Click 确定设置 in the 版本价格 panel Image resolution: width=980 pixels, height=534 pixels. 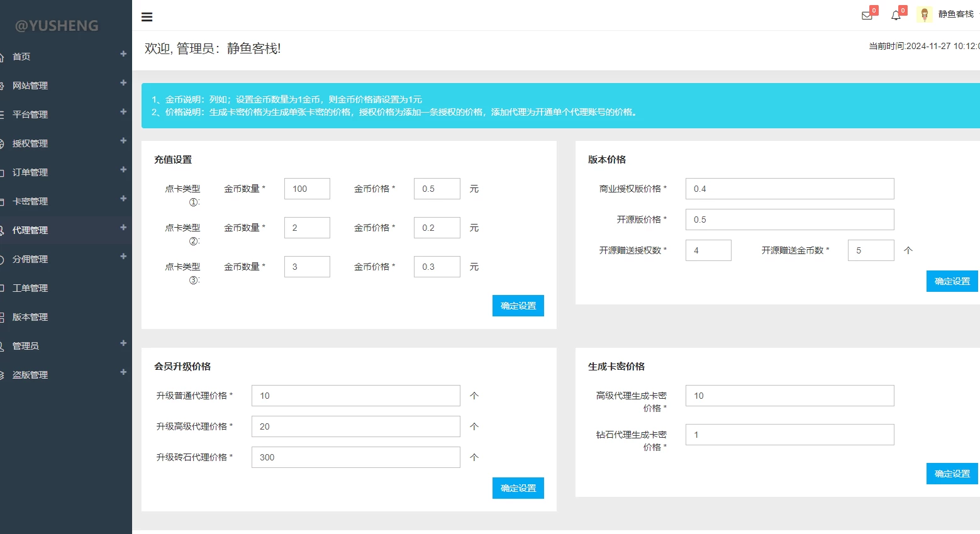pyautogui.click(x=952, y=281)
